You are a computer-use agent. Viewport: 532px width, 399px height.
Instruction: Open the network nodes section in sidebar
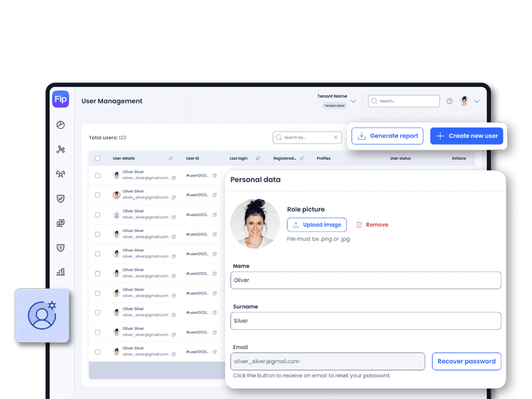point(60,150)
